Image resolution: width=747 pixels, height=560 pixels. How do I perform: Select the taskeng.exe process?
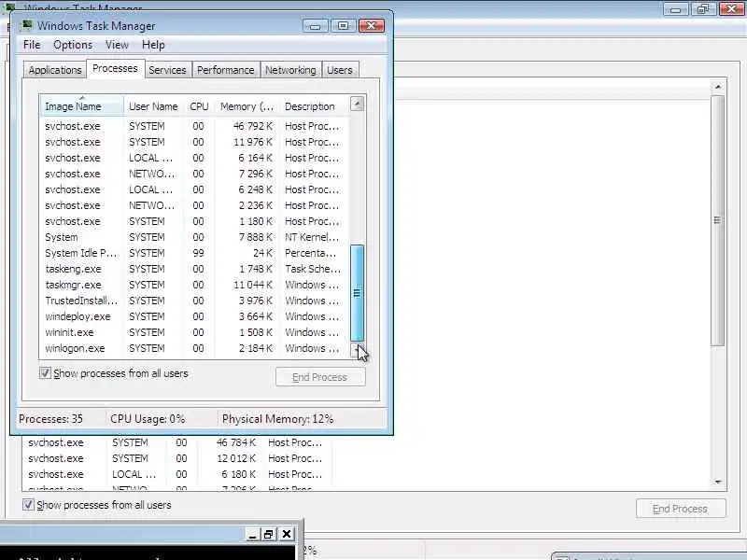[x=194, y=269]
